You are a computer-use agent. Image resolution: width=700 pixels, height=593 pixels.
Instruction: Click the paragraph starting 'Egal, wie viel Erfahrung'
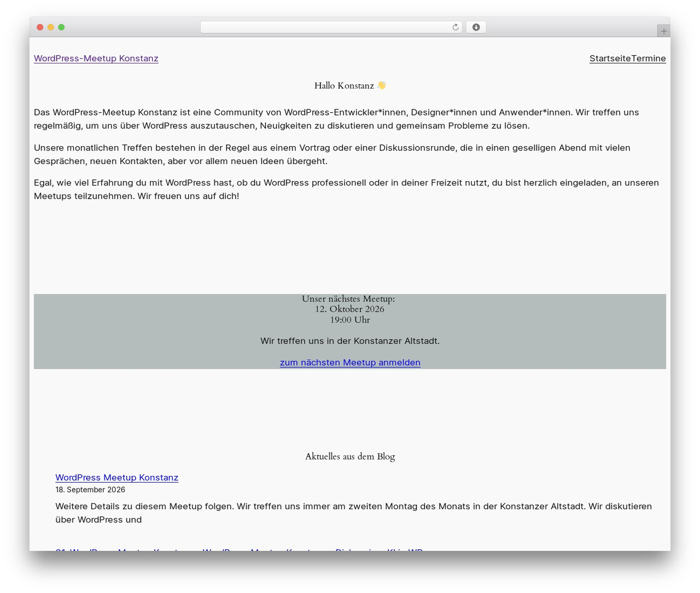click(346, 189)
